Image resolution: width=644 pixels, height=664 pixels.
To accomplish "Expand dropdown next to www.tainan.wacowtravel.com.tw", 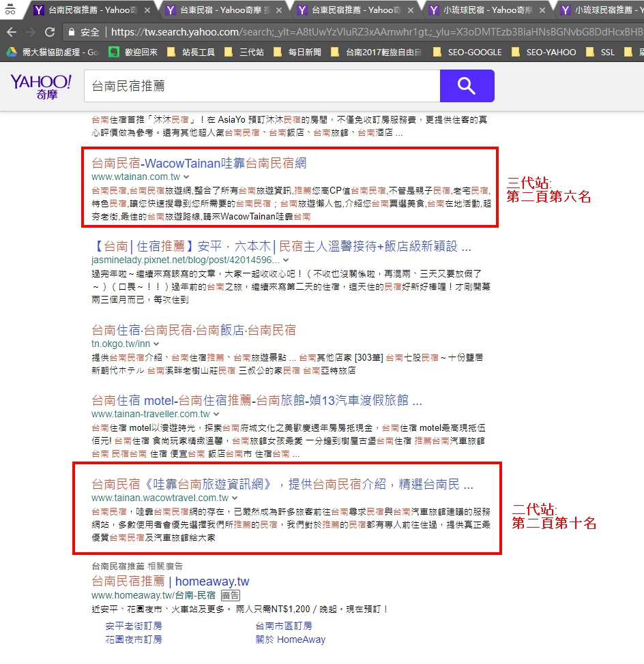I will coord(235,498).
